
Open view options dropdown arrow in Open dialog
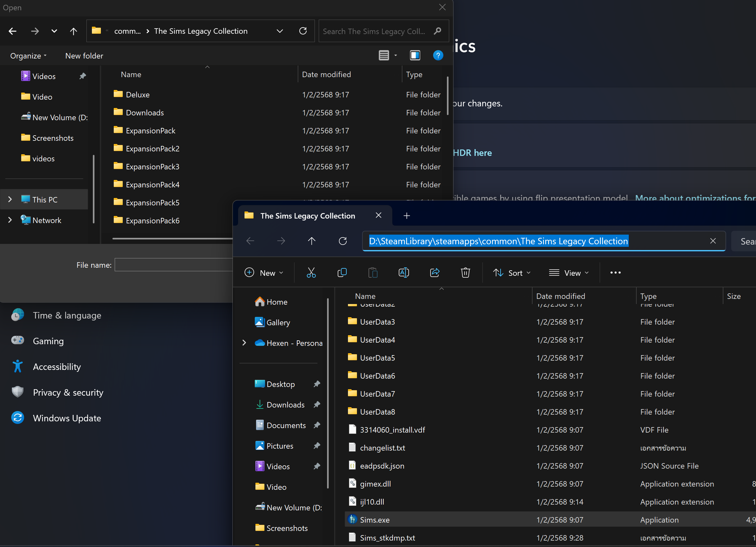click(x=396, y=55)
